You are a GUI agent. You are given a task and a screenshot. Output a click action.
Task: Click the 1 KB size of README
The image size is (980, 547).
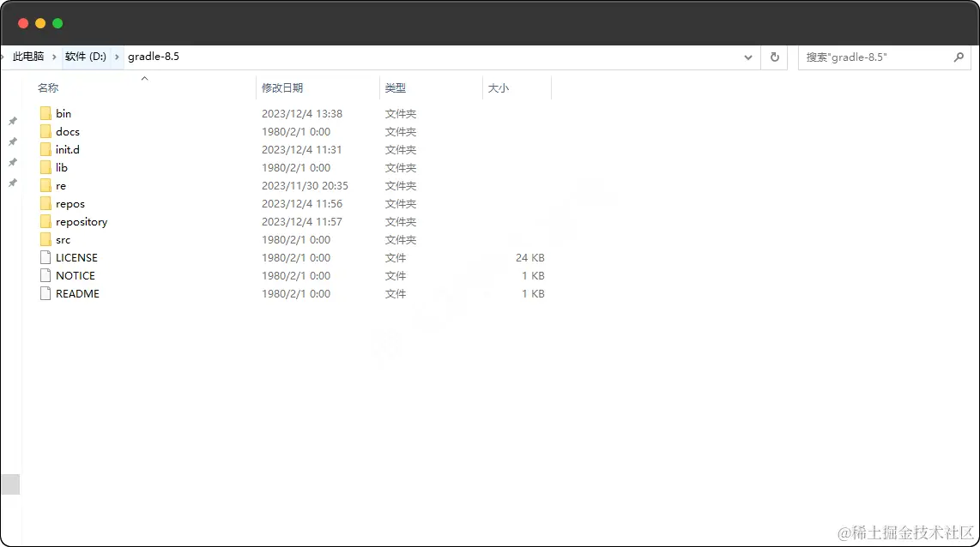[533, 294]
